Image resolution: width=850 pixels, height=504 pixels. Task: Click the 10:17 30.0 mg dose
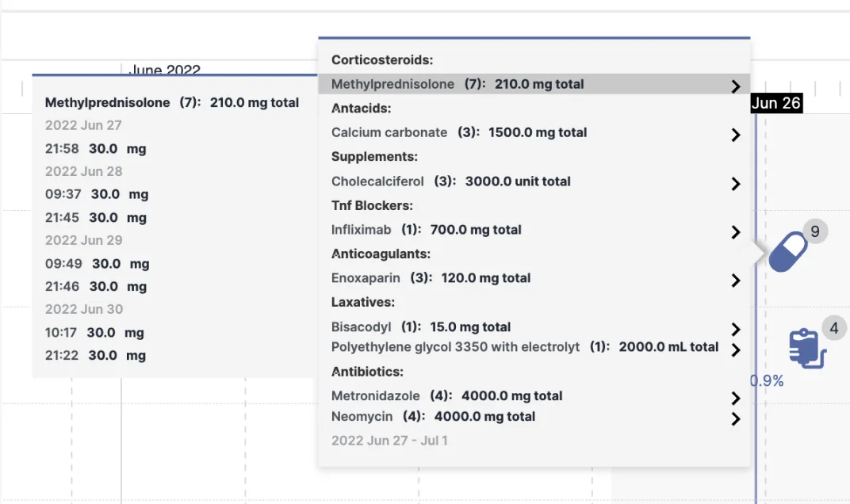coord(94,332)
